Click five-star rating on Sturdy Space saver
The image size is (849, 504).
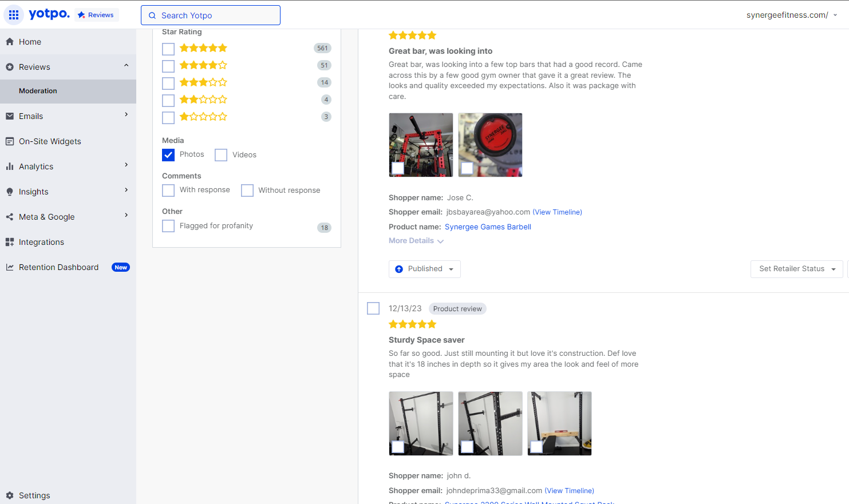pos(412,324)
